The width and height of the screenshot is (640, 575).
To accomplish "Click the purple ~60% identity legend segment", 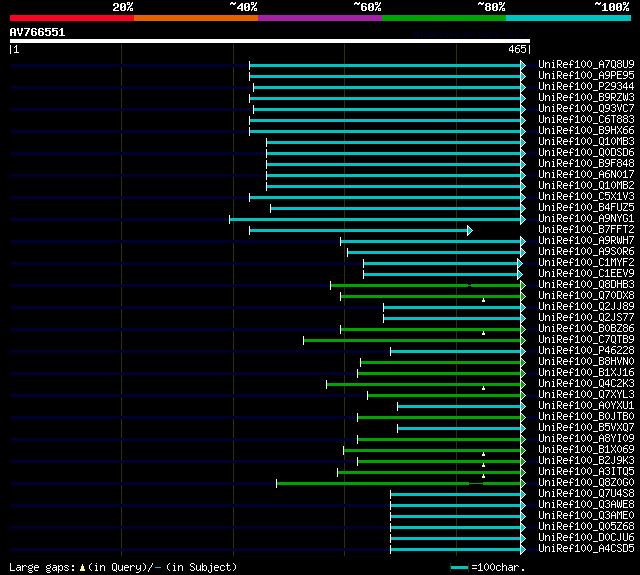I will 320,18.
